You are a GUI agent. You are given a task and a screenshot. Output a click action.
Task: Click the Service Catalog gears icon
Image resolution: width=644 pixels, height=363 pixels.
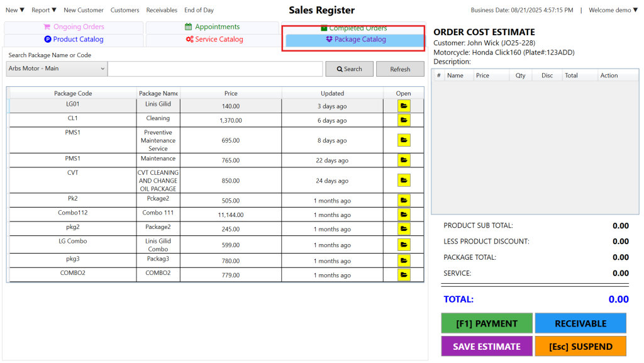(189, 40)
